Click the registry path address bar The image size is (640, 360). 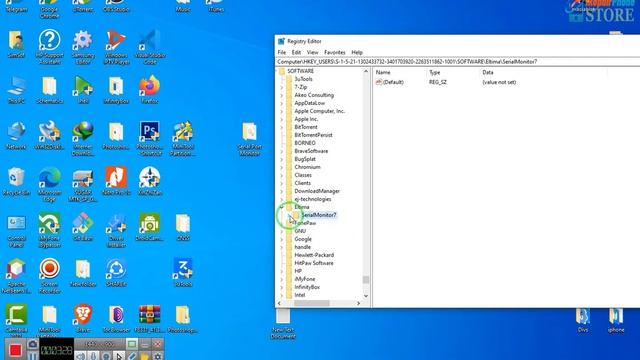(x=458, y=62)
